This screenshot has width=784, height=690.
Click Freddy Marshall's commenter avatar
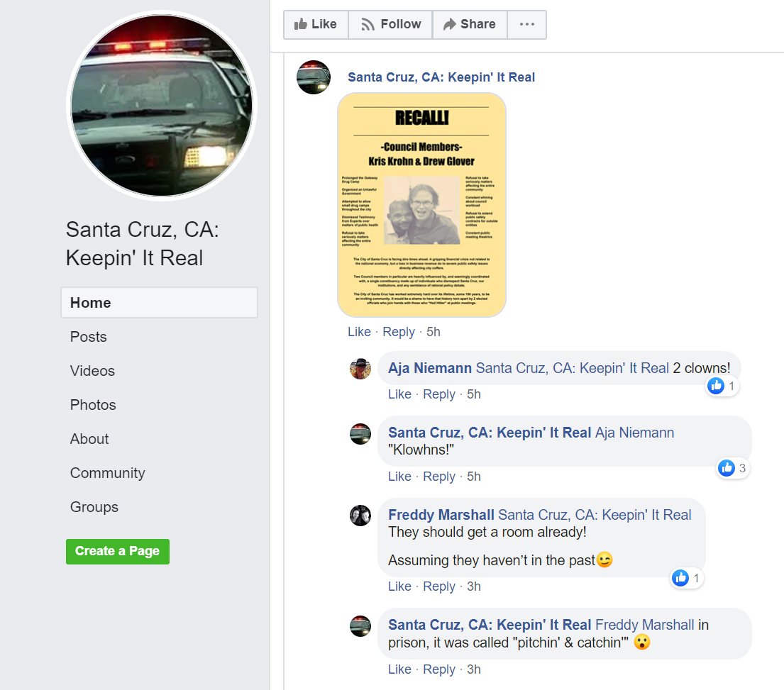(x=360, y=516)
